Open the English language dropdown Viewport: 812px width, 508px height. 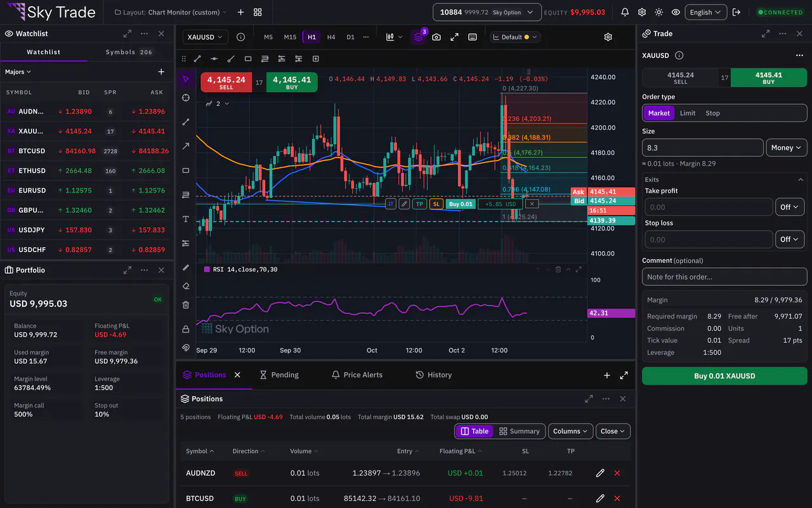(705, 12)
